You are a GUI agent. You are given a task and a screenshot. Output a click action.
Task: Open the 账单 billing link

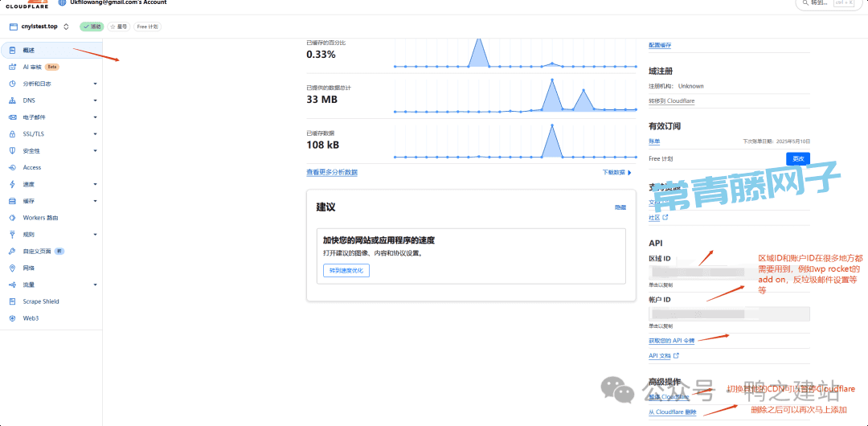[654, 141]
